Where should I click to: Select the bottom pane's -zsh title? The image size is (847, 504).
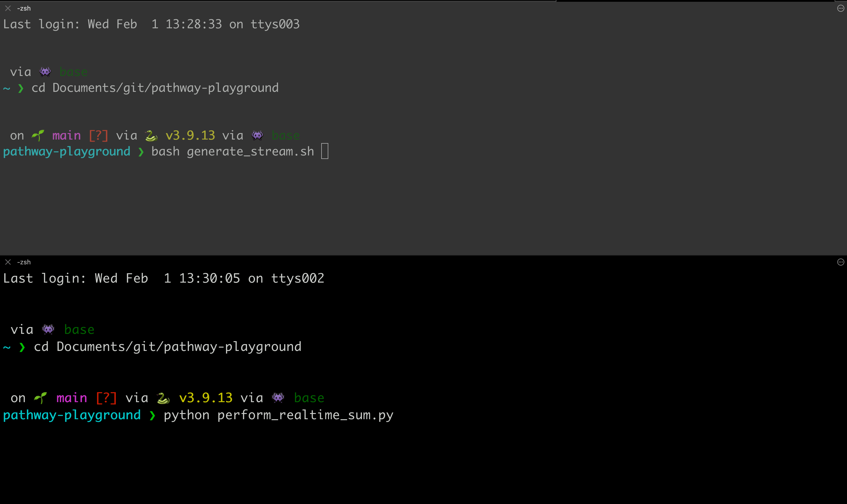coord(24,262)
